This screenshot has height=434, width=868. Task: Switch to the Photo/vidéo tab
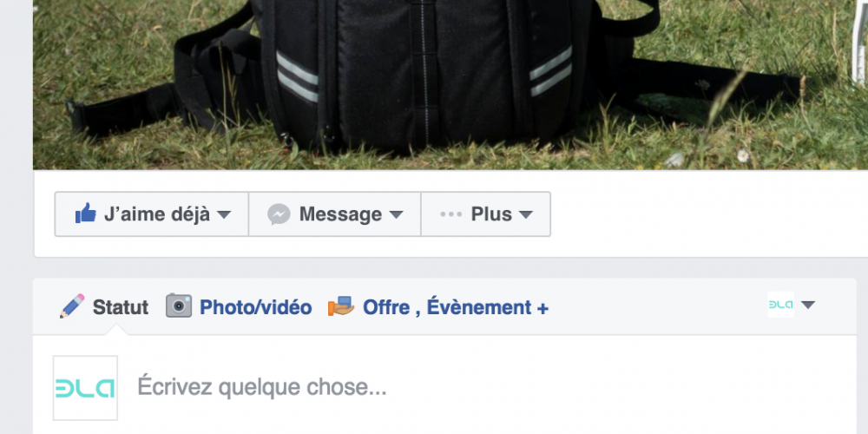click(x=239, y=306)
